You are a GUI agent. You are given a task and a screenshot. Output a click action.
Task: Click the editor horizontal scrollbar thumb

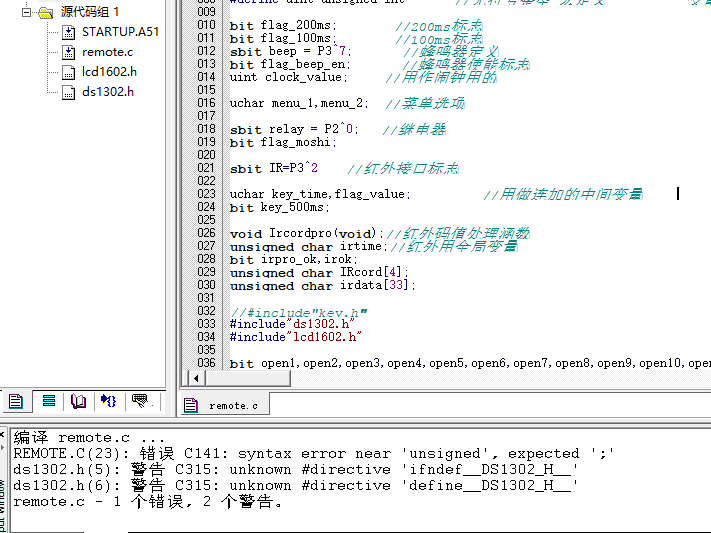pyautogui.click(x=248, y=378)
